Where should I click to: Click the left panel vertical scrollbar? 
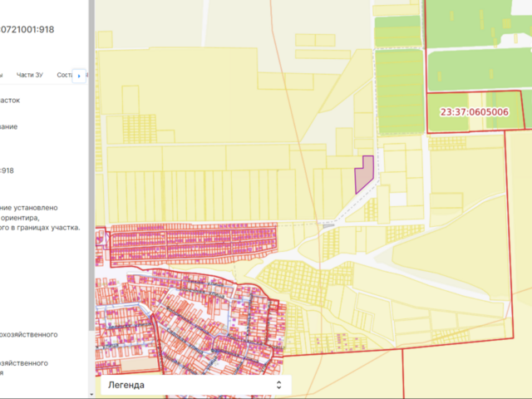pos(91,199)
